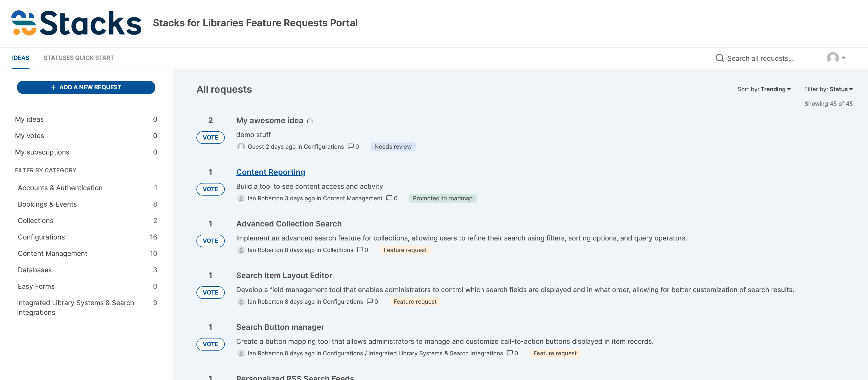Viewport: 868px width, 380px height.
Task: Filter by Integrated Library Systems category
Action: (87, 308)
